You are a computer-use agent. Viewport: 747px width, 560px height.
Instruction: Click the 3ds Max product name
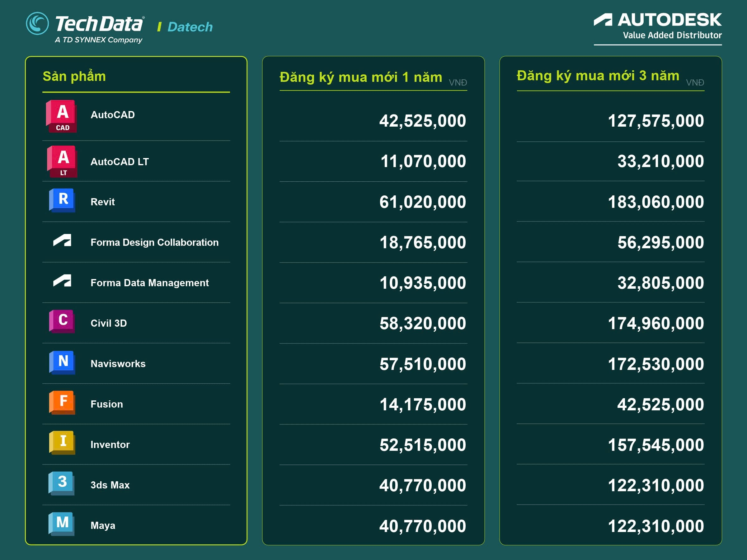[x=110, y=485]
